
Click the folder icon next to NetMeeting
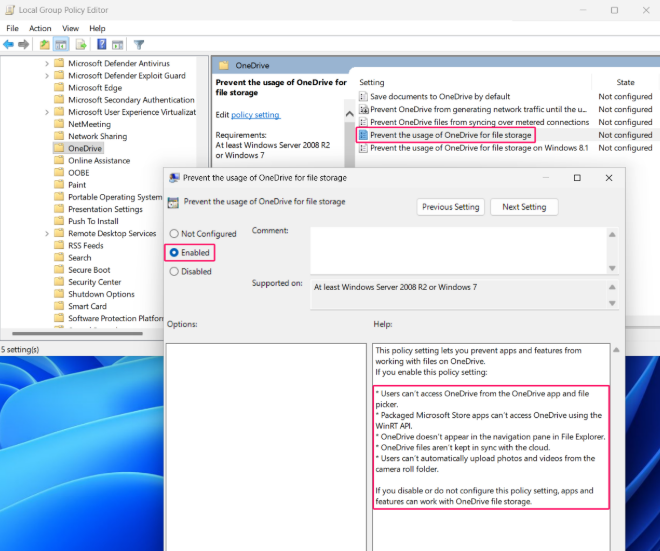(59, 124)
